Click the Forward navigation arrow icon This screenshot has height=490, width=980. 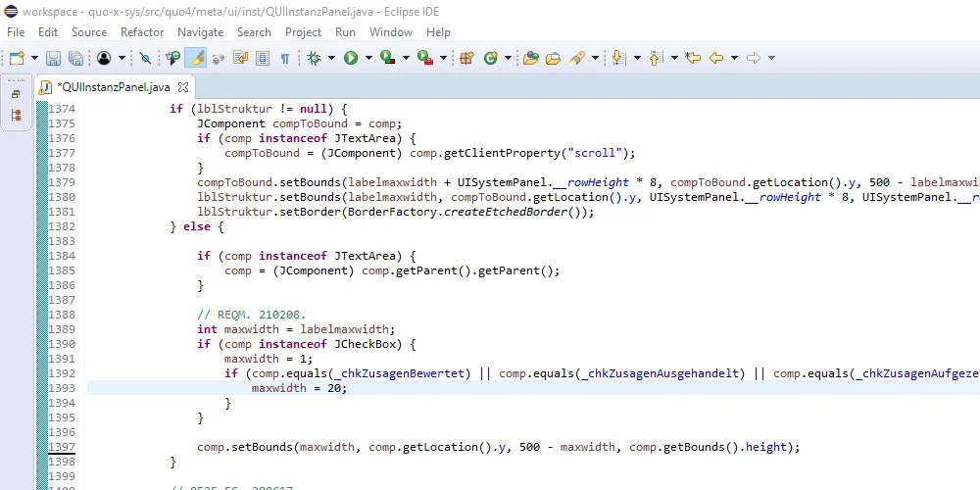coord(754,58)
